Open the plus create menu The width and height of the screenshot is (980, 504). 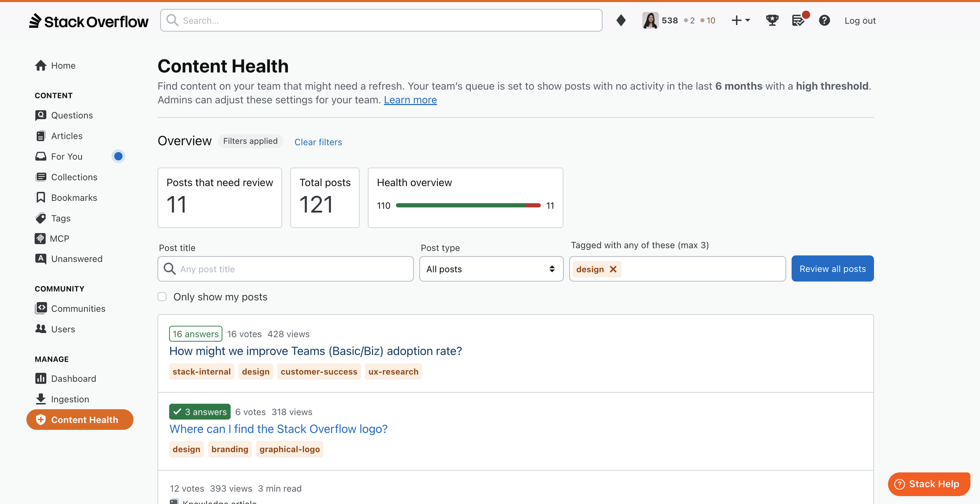[740, 20]
